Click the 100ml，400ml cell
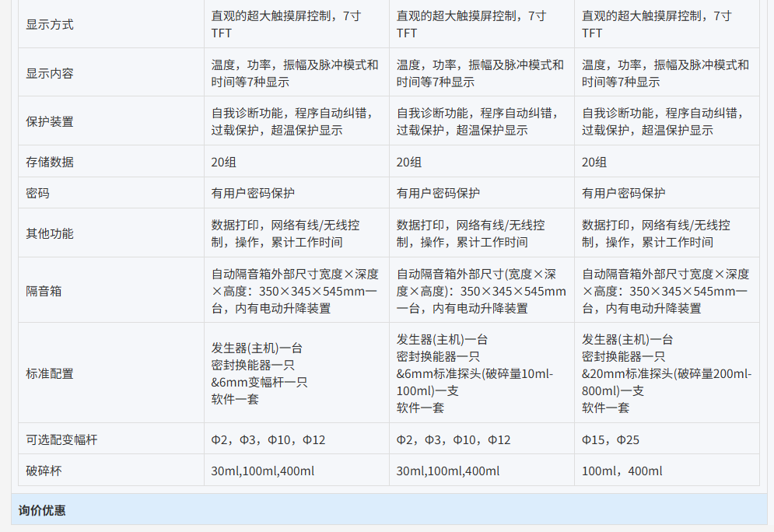Screen dimensions: 774x532 click(x=622, y=471)
